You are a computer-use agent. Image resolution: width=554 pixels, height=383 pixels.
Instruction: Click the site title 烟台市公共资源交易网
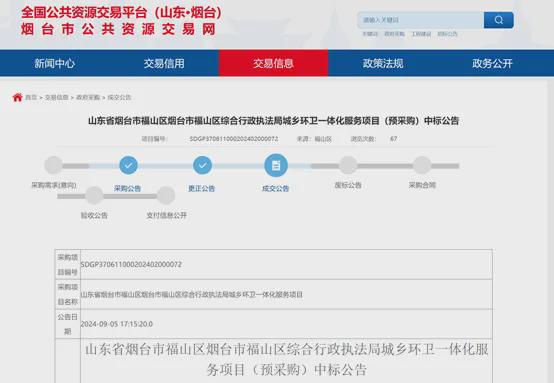(x=118, y=29)
